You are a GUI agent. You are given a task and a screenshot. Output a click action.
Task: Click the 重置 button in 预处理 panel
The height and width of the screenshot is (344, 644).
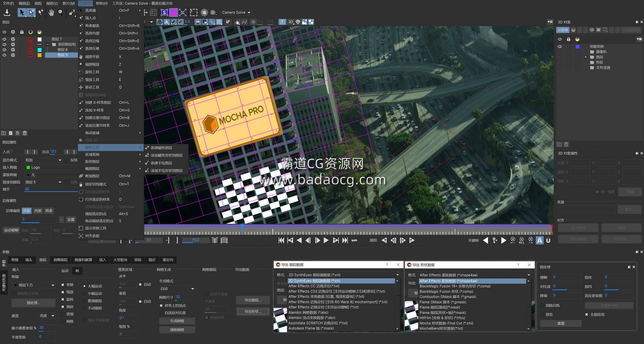click(x=561, y=324)
